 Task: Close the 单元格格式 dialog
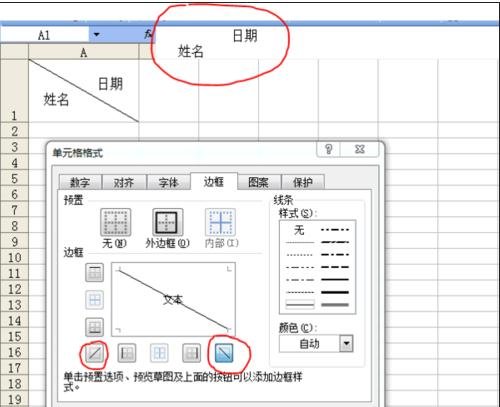tap(360, 149)
